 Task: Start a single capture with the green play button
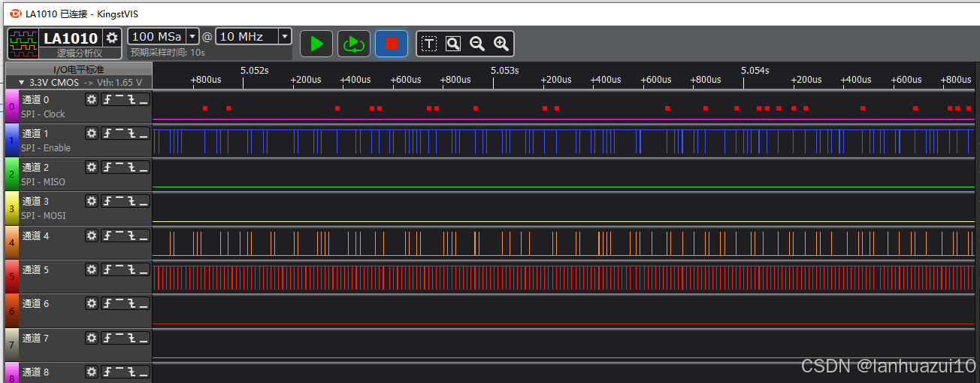316,44
